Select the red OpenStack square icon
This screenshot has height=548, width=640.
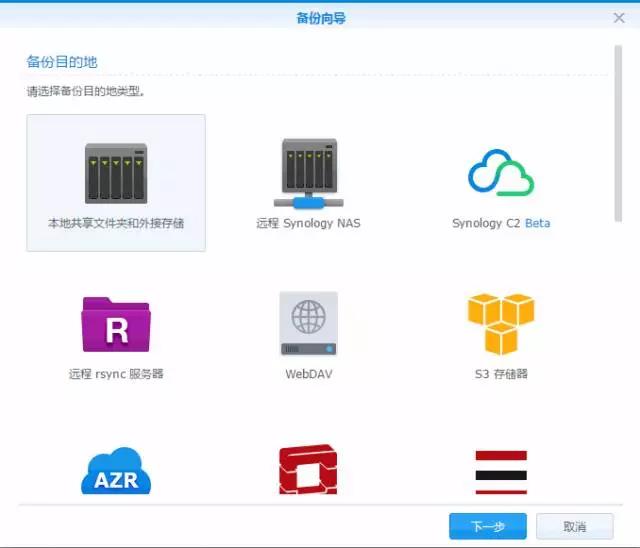click(x=308, y=469)
